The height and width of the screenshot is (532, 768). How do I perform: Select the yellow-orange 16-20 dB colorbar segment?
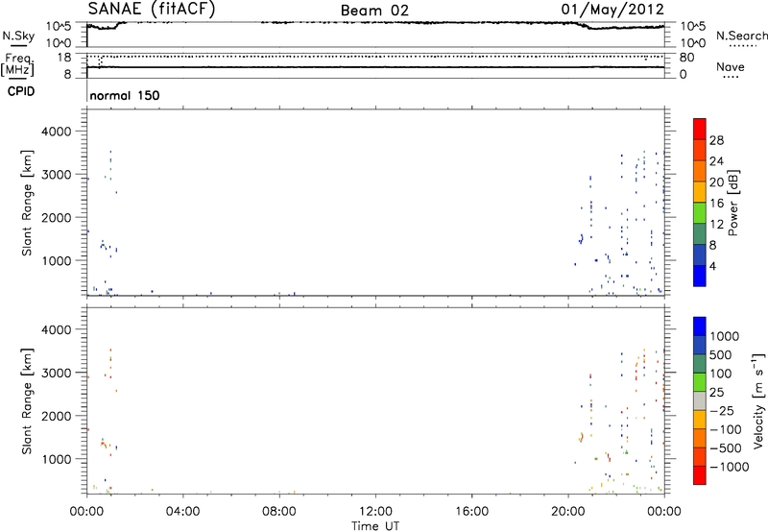[x=700, y=191]
